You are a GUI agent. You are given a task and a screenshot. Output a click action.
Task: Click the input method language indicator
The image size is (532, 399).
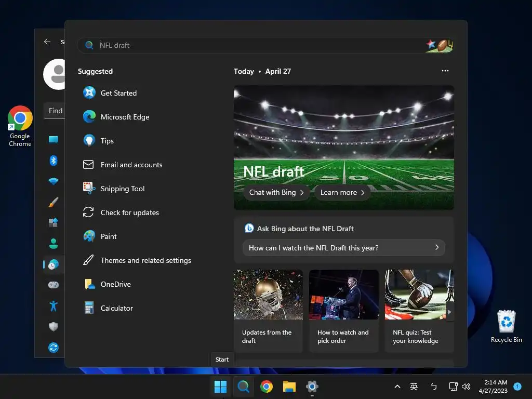414,386
